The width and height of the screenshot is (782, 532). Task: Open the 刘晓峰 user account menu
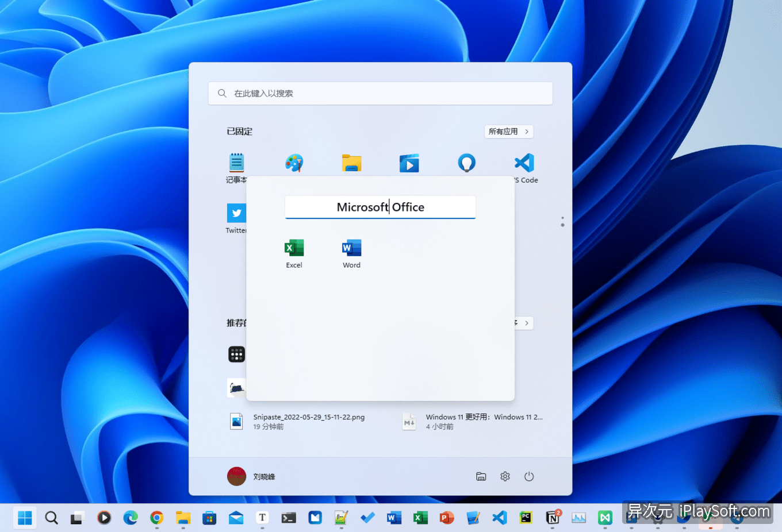pyautogui.click(x=251, y=476)
